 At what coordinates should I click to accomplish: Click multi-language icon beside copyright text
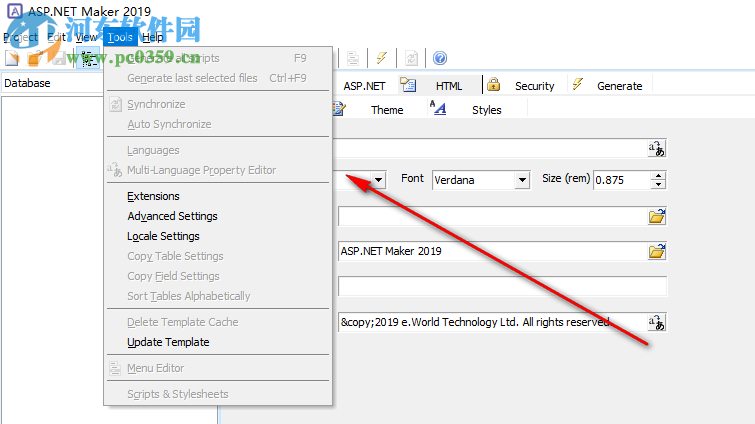click(656, 322)
